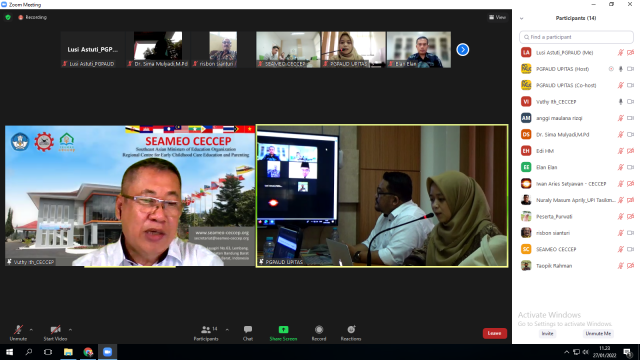Click Taopik Rahman profile picture

click(526, 266)
